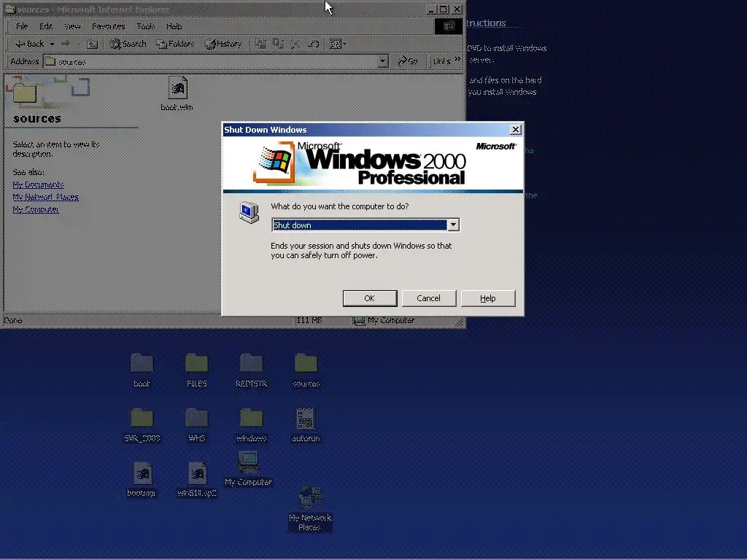Select the boot folder on desktop
This screenshot has width=747, height=560.
pyautogui.click(x=142, y=370)
